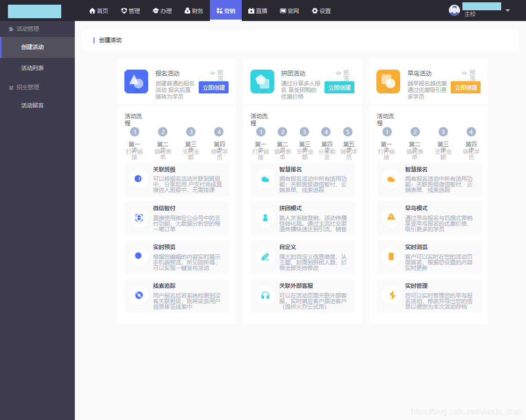
Task: Click the user avatar icon
Action: [454, 10]
